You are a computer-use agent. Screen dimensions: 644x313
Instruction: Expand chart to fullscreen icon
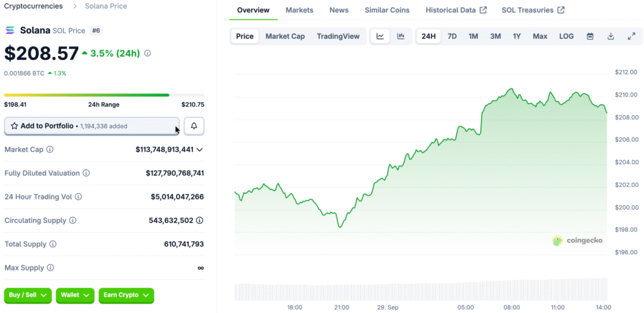point(631,36)
